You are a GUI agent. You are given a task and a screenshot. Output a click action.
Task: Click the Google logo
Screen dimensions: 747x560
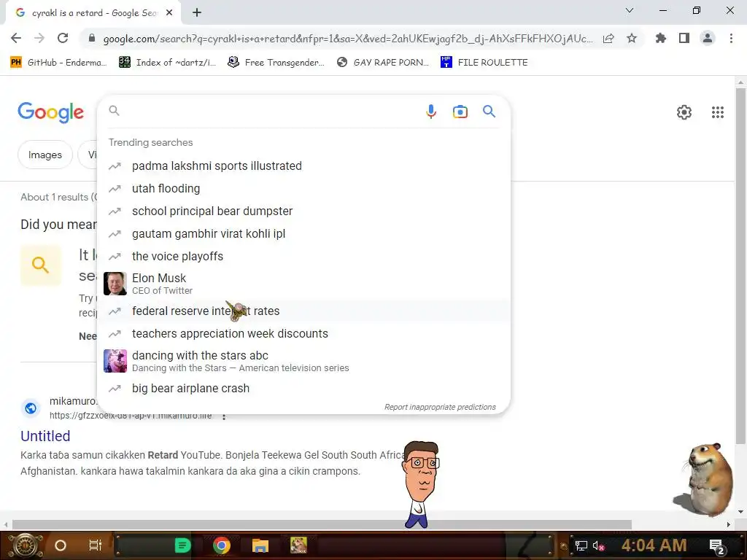(x=51, y=112)
